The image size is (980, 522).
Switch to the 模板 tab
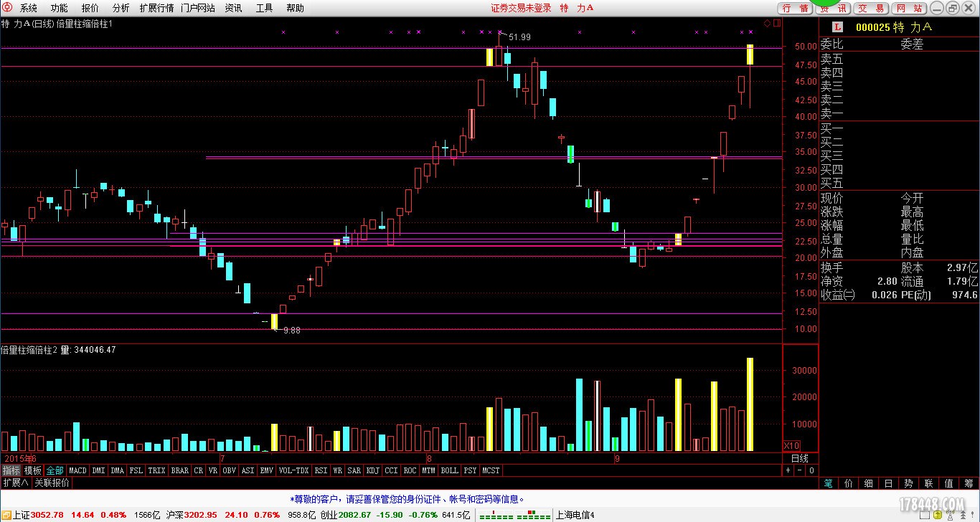(33, 470)
